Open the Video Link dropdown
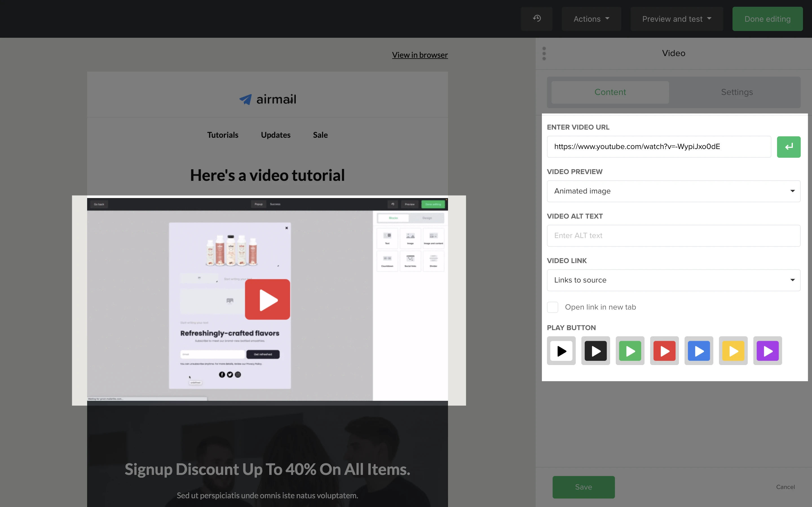The height and width of the screenshot is (507, 812). tap(673, 280)
